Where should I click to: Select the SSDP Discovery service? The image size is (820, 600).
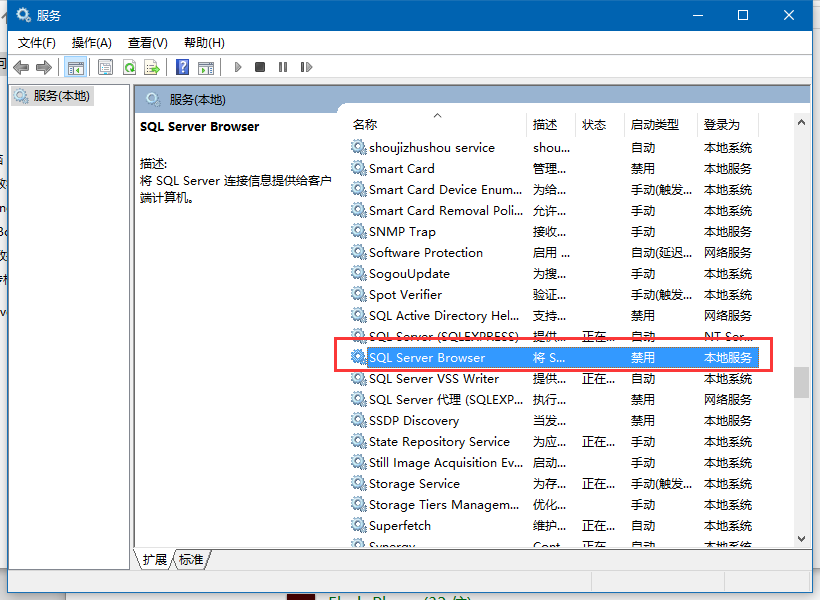click(x=554, y=421)
